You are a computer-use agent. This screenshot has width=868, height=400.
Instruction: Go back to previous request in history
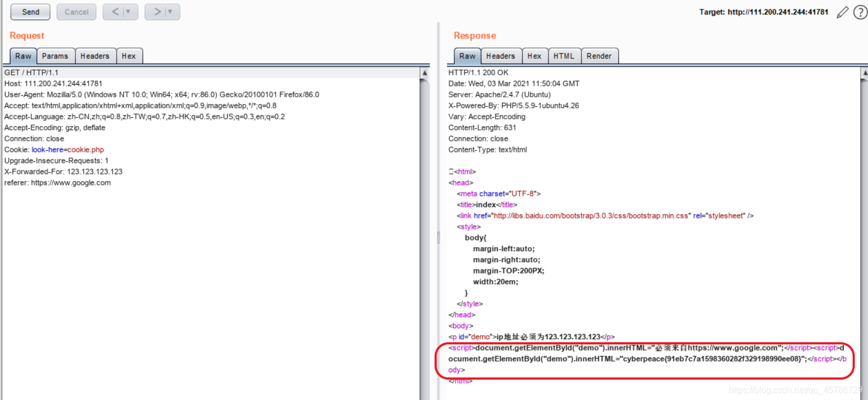click(114, 12)
